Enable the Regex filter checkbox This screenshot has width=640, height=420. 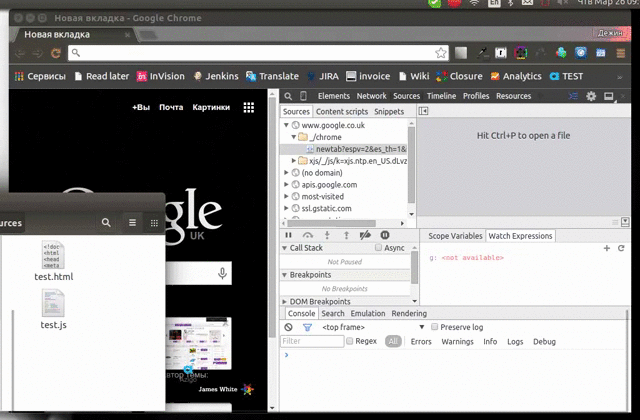[349, 341]
